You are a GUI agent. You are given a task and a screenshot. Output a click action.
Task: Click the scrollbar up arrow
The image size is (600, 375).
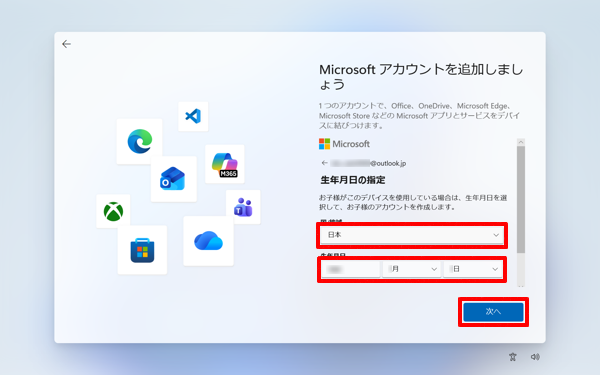pos(521,142)
